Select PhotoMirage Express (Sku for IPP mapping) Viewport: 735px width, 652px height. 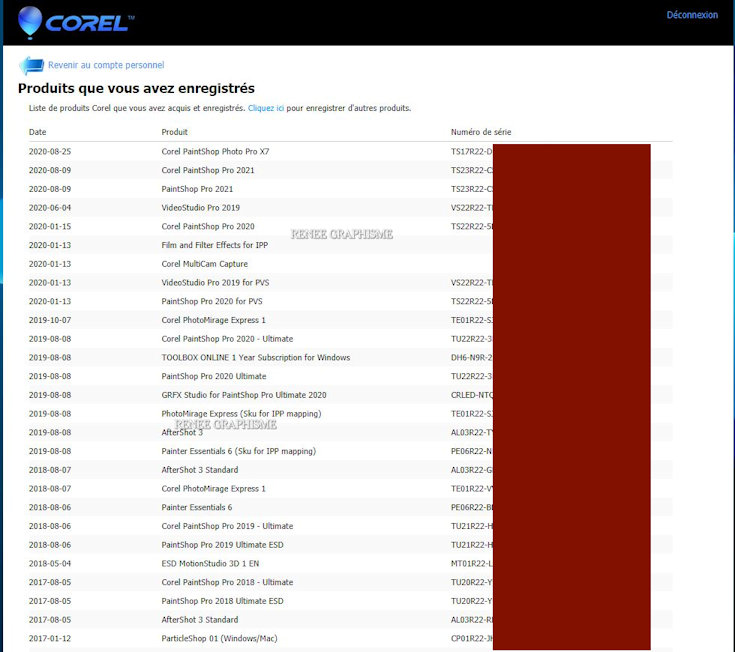point(241,414)
